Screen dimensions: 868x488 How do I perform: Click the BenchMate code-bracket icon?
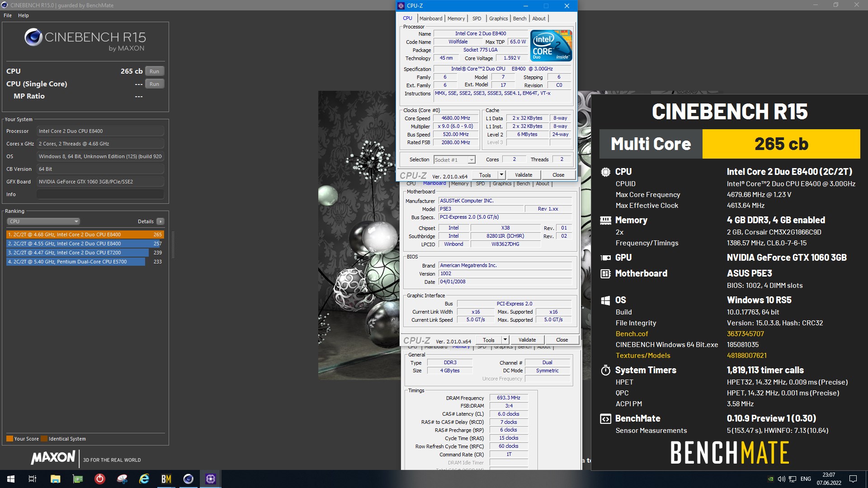605,418
